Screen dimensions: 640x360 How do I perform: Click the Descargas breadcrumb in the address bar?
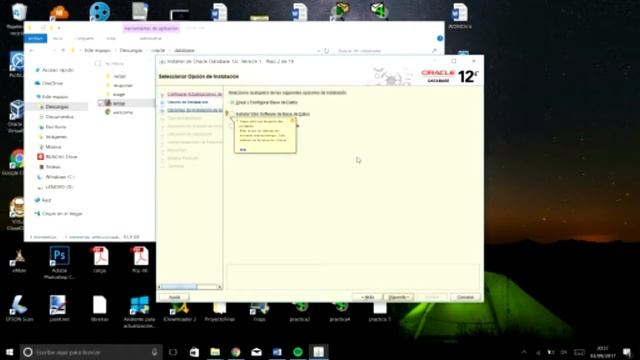[131, 51]
